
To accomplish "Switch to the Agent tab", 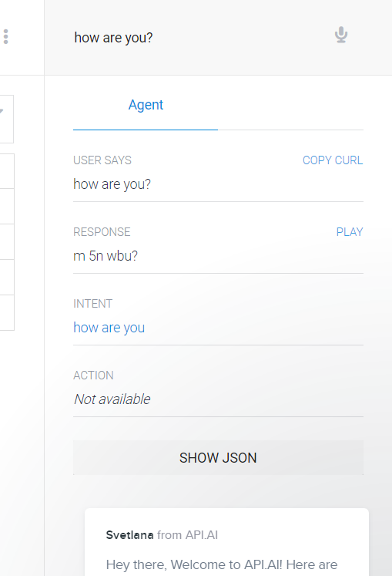I will tap(146, 105).
